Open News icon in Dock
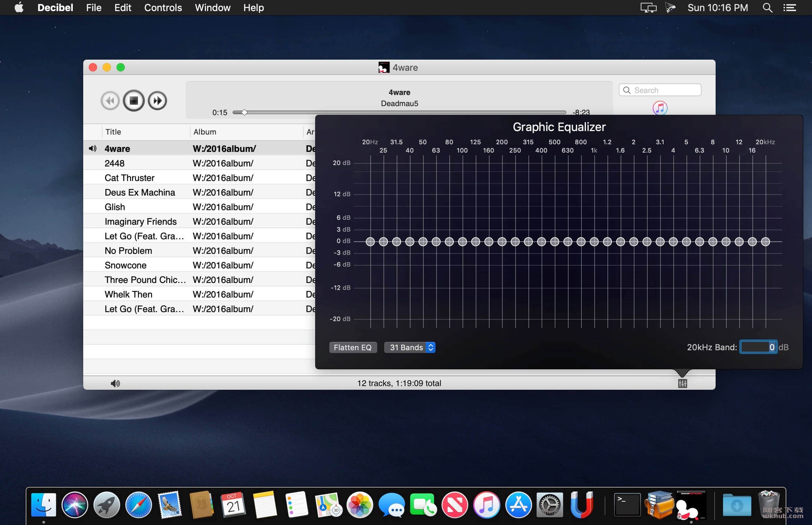Viewport: 812px width, 525px height. (455, 505)
